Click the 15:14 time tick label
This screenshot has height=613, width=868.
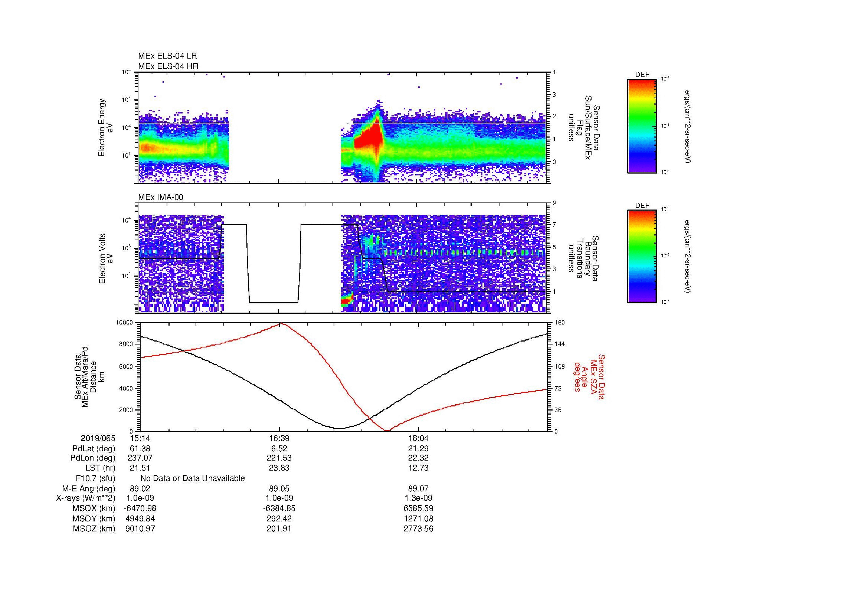click(x=140, y=438)
